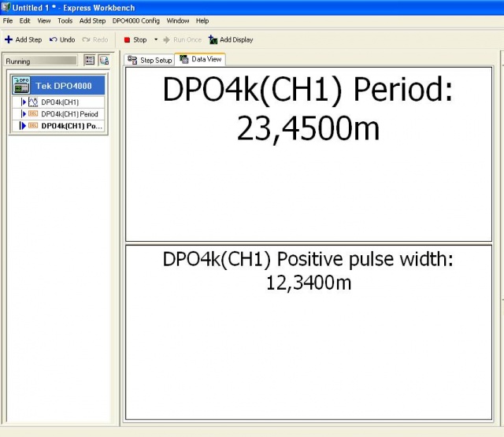This screenshot has width=504, height=437.
Task: Click the arrow beside DPO4k(CH1) Period
Action: (23, 113)
